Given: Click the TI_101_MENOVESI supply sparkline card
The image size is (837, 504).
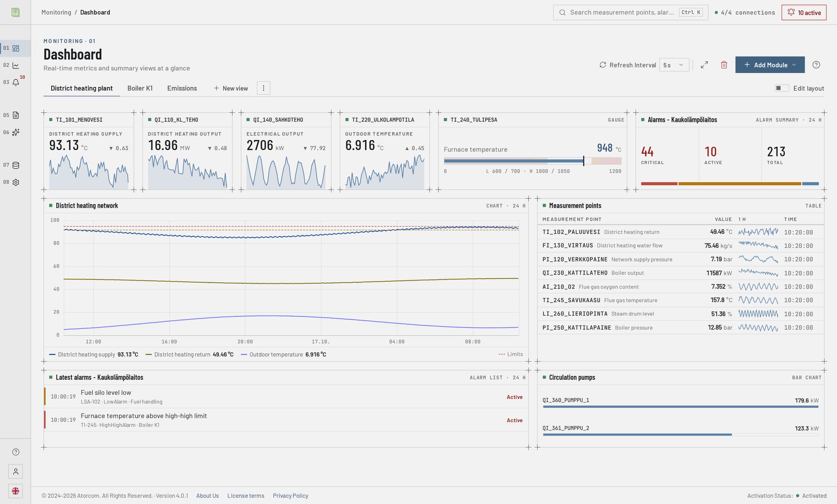Looking at the screenshot, I should (89, 151).
